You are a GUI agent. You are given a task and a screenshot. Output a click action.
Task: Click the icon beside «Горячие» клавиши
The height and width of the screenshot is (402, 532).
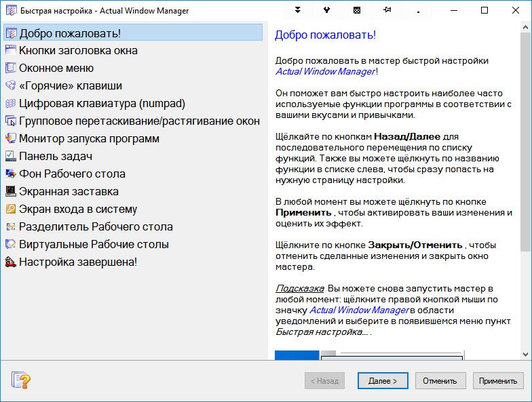point(11,85)
